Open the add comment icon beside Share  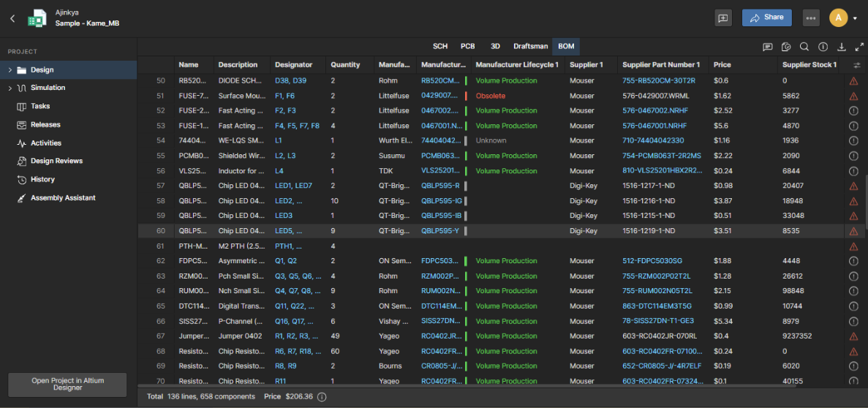click(x=723, y=18)
